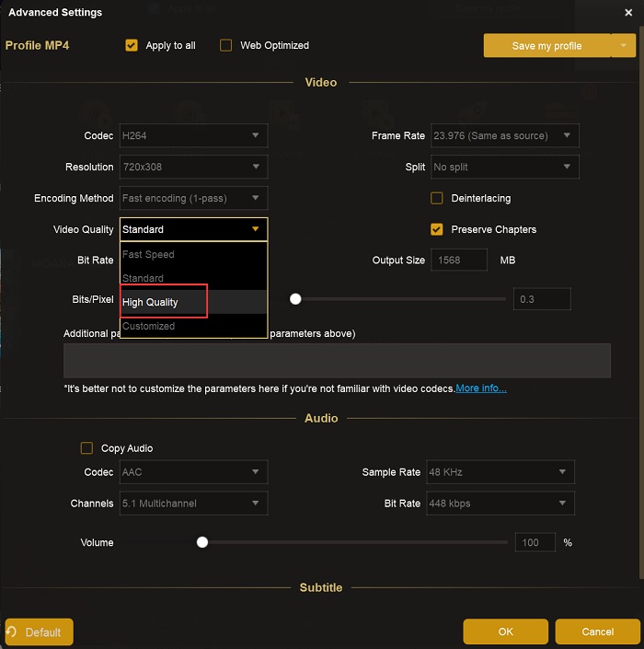Click the reset arrow icon on Default button
Image resolution: width=644 pixels, height=649 pixels.
(12, 632)
